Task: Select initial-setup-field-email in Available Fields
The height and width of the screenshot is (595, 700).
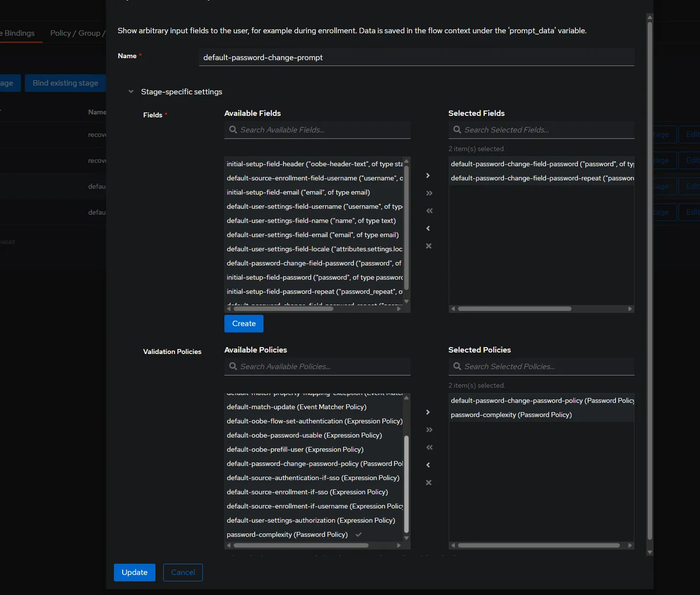Action: coord(298,192)
